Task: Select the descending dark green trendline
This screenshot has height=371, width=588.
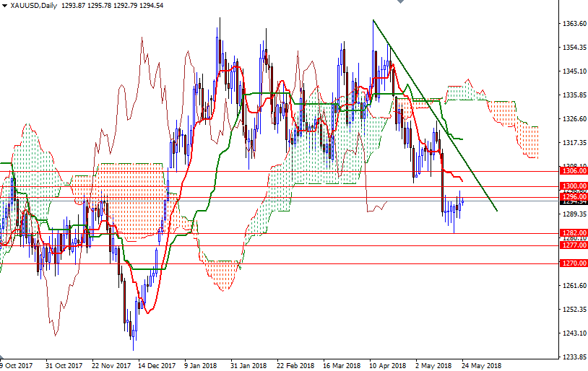Action: pos(433,114)
